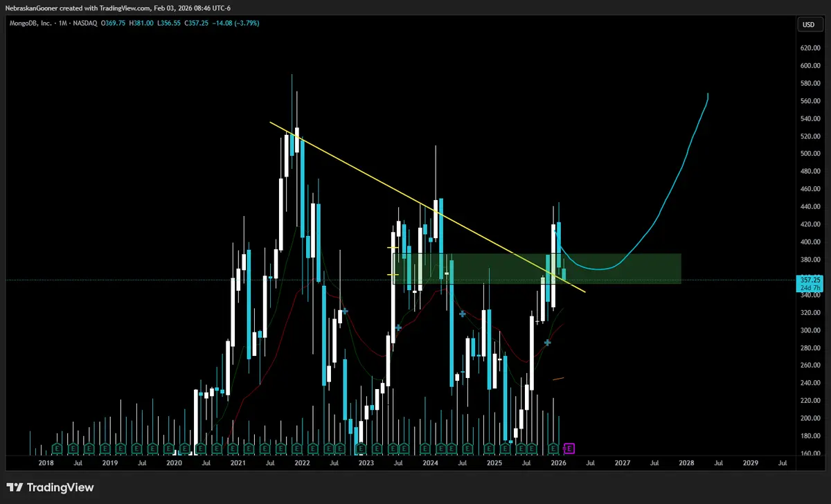The width and height of the screenshot is (831, 504).
Task: Click the 357.25 current price label
Action: coord(809,280)
